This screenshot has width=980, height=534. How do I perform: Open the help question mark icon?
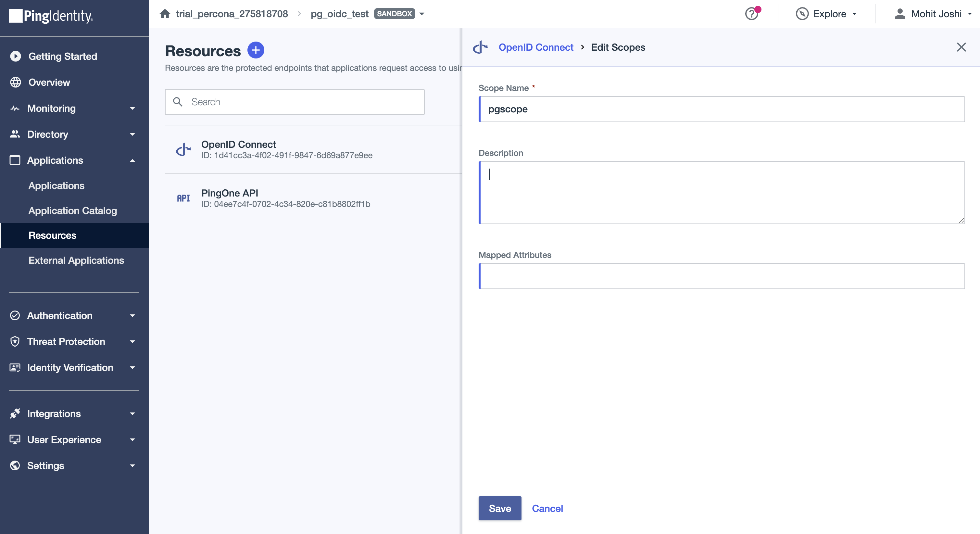tap(751, 14)
